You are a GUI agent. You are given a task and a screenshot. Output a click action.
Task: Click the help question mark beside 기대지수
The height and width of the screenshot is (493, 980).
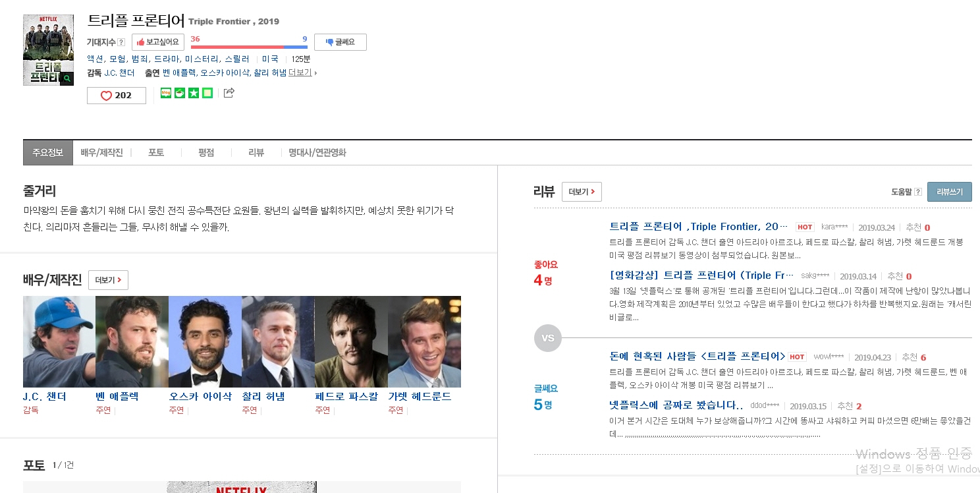(121, 42)
